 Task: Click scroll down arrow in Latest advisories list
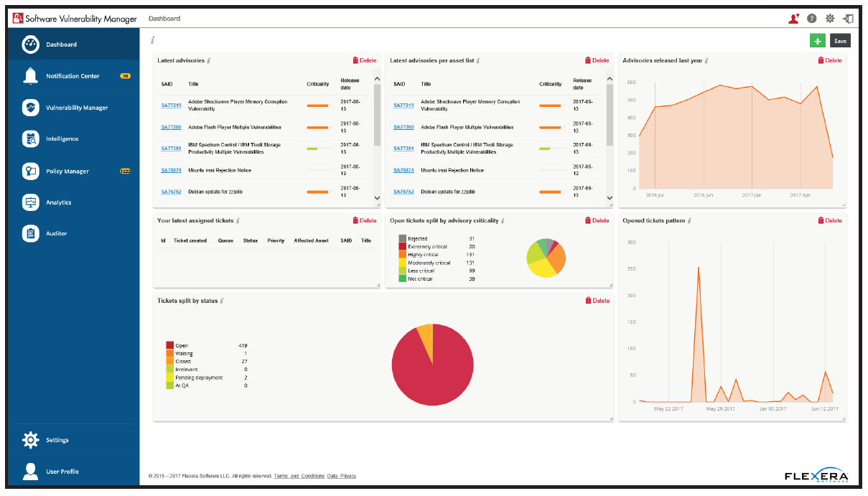[x=378, y=197]
